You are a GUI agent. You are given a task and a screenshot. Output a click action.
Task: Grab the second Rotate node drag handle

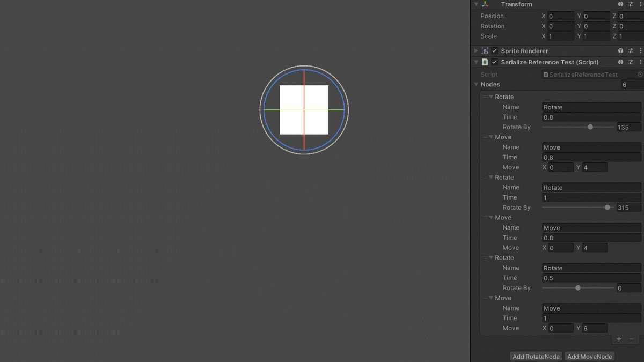[485, 178]
